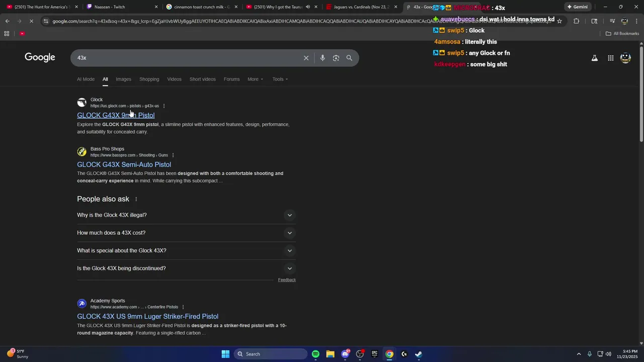Viewport: 644px width, 362px height.
Task: Select the Videos search tab
Action: click(174, 79)
